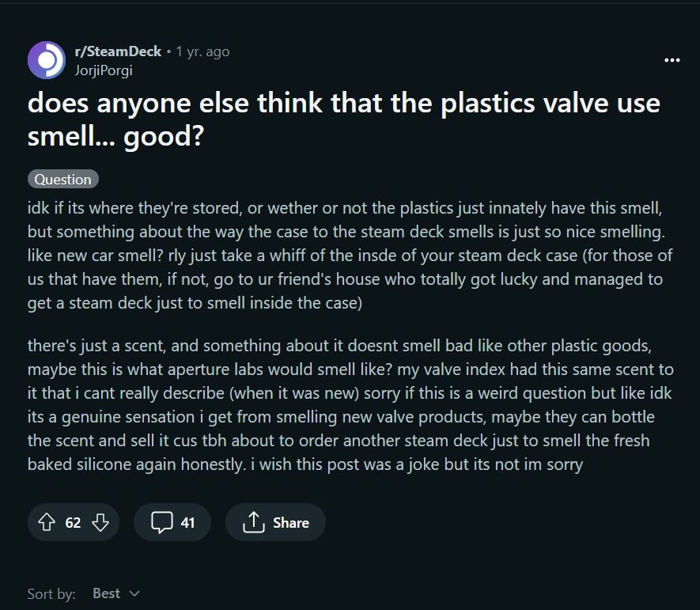Open the r/SteamDeck community avatar

47,60
